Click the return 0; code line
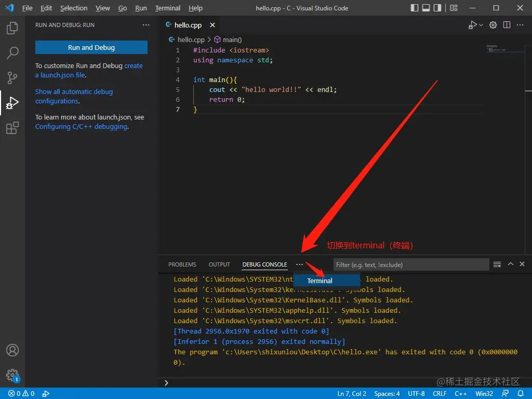532x399 pixels. (x=227, y=99)
